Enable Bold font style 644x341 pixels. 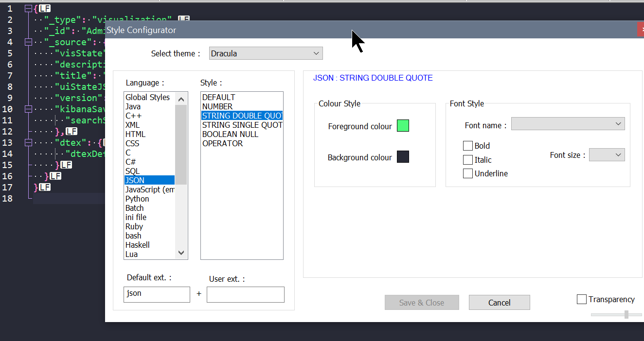click(468, 146)
